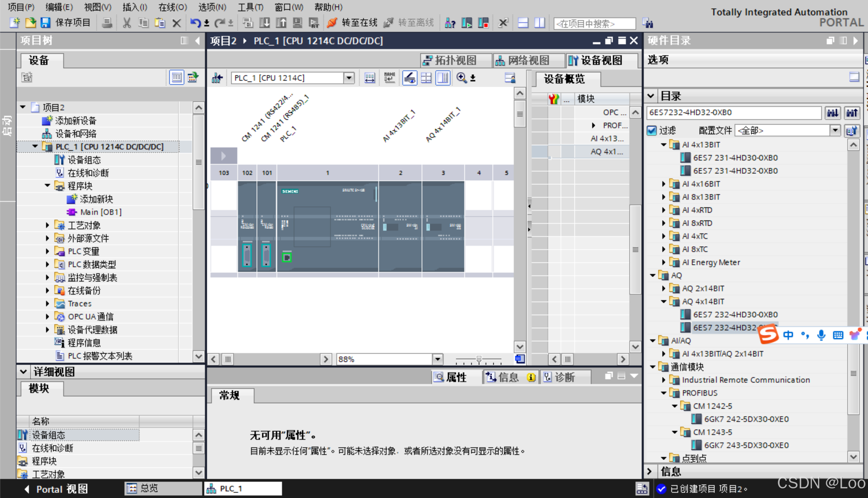Click the download to device icon
868x498 pixels.
(265, 22)
